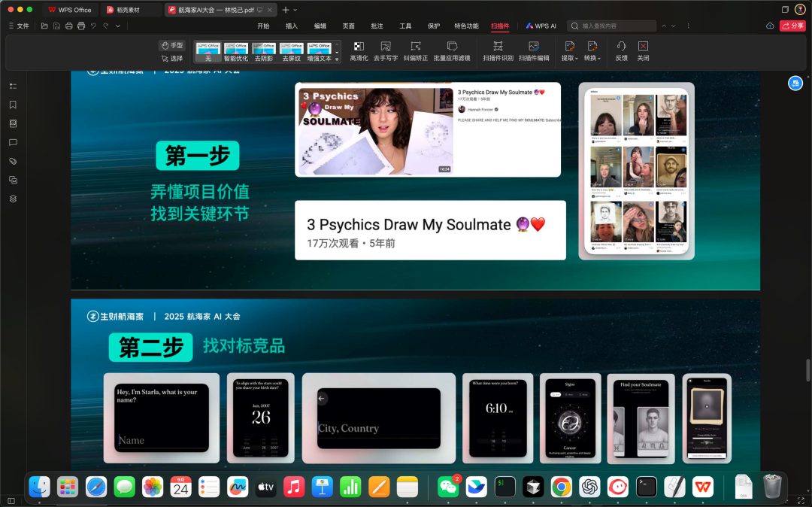Start 扫描件识别 scan recognition

(x=498, y=51)
